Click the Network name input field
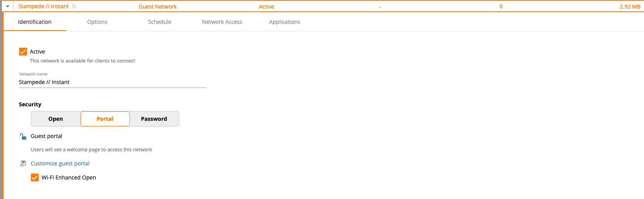The image size is (644, 199). pos(113,82)
